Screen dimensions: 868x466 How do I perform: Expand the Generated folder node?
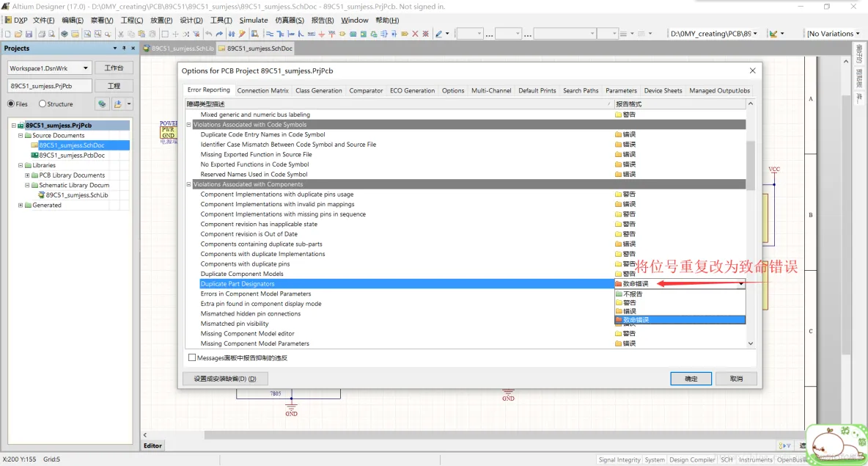[21, 205]
